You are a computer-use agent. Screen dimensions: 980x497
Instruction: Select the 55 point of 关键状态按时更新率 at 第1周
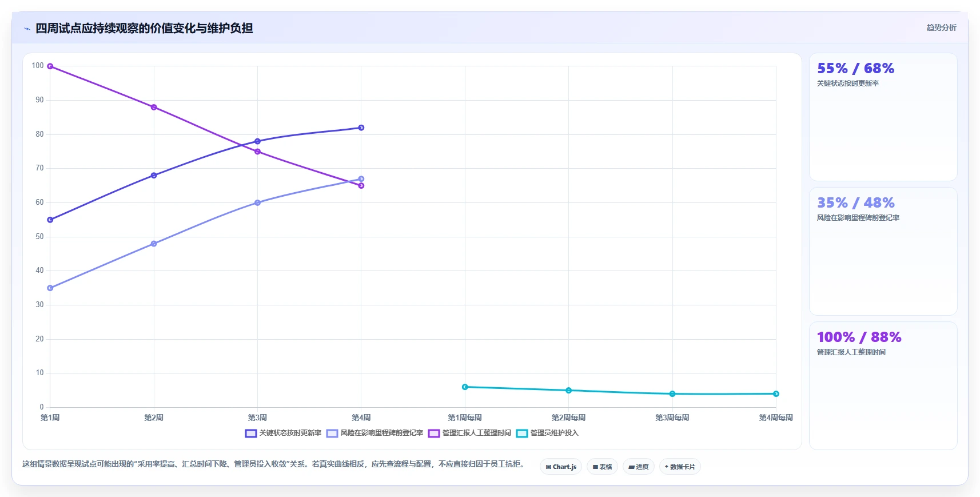[50, 220]
